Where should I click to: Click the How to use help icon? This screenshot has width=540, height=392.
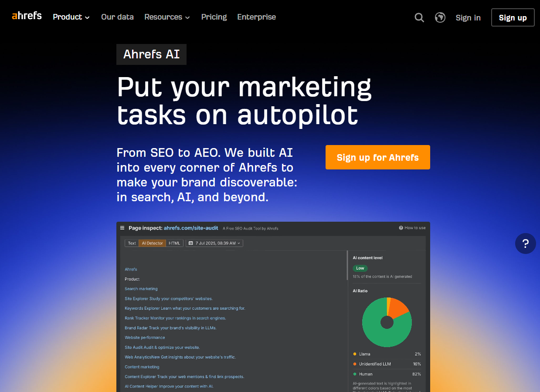401,228
